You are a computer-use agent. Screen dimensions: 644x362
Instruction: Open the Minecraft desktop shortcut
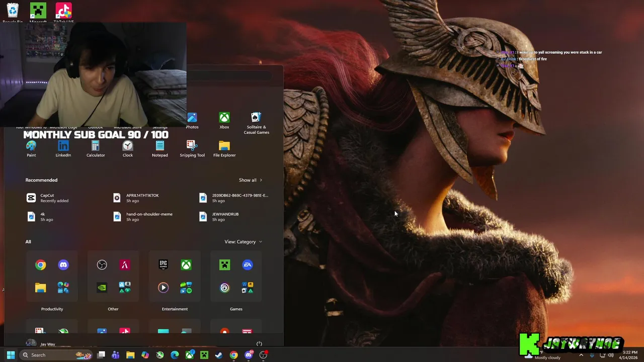(x=38, y=13)
